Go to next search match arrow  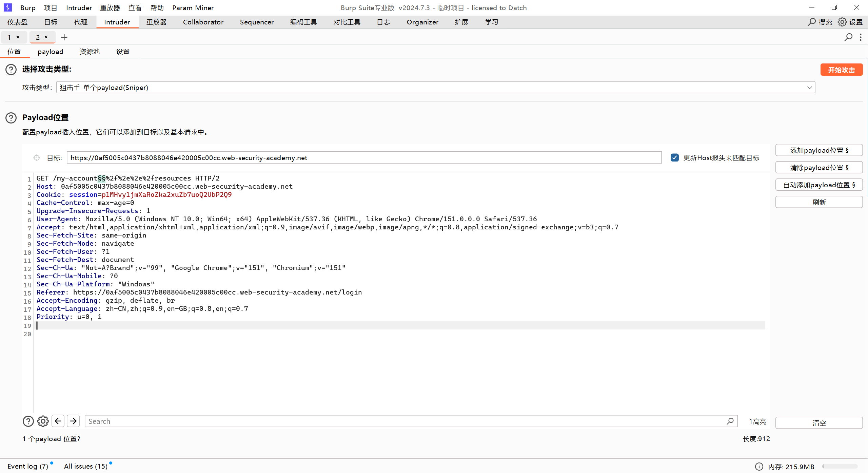pyautogui.click(x=73, y=421)
